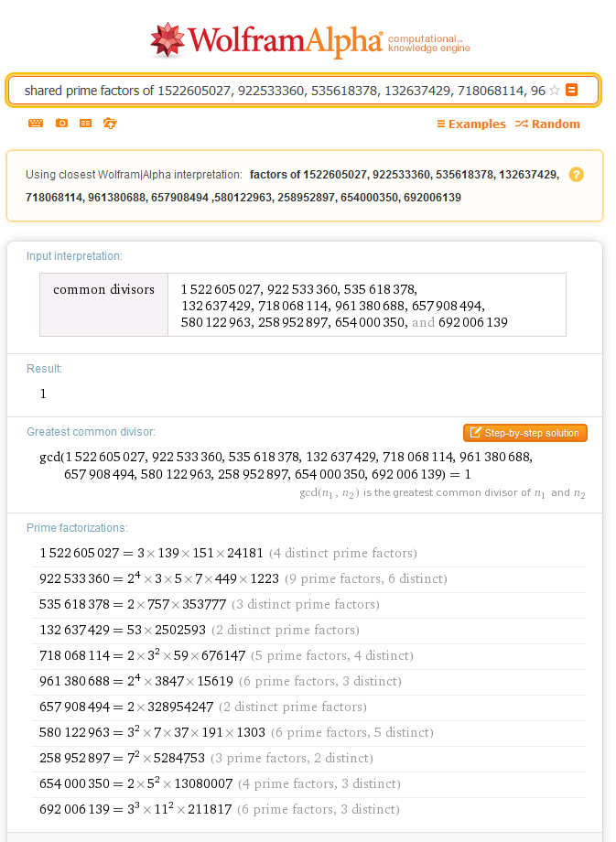Screen dimensions: 616x842
Task: Click the factorization row for 654 000 350
Action: tap(308, 784)
